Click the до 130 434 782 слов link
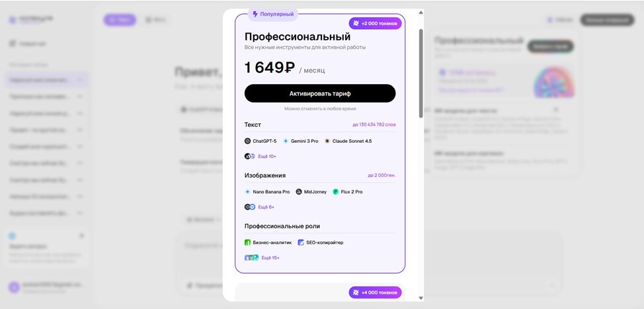The width and height of the screenshot is (644, 309). click(x=374, y=124)
